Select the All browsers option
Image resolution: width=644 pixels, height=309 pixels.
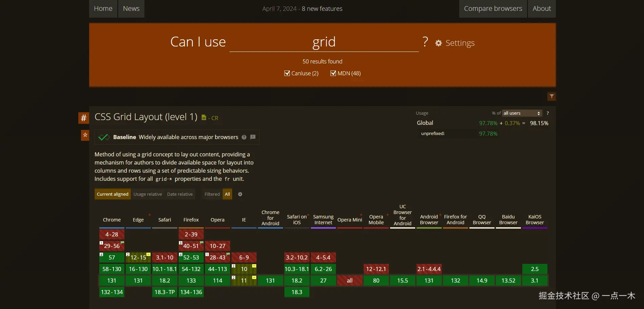(x=227, y=194)
